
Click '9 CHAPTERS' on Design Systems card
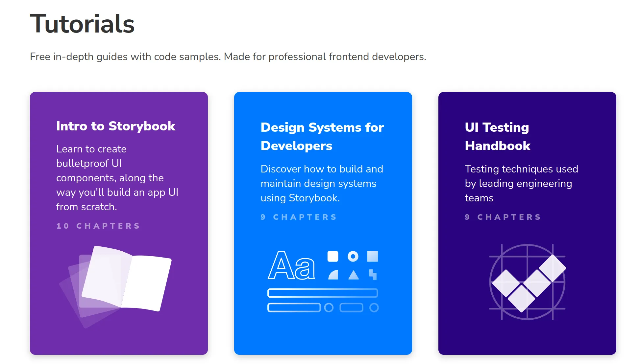tap(299, 217)
